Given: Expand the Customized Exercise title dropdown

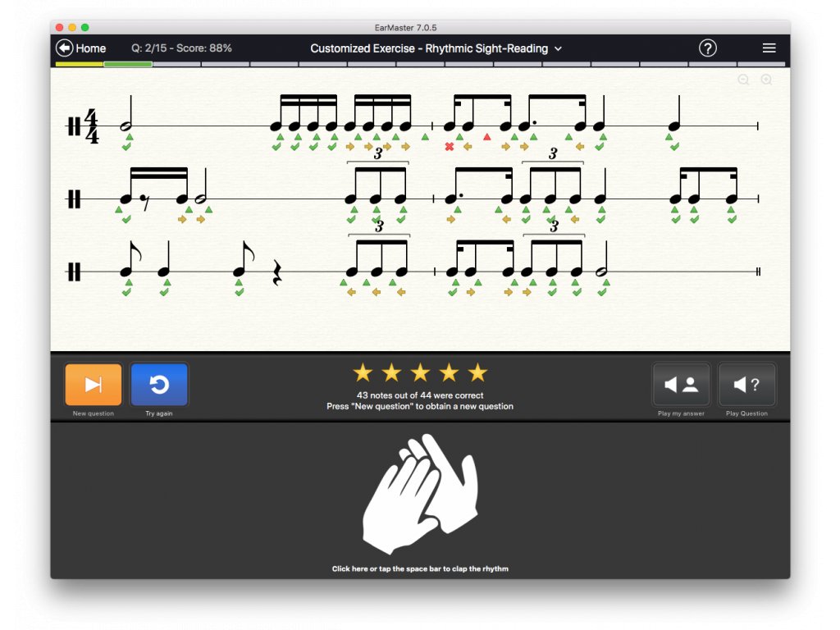Looking at the screenshot, I should click(x=558, y=48).
